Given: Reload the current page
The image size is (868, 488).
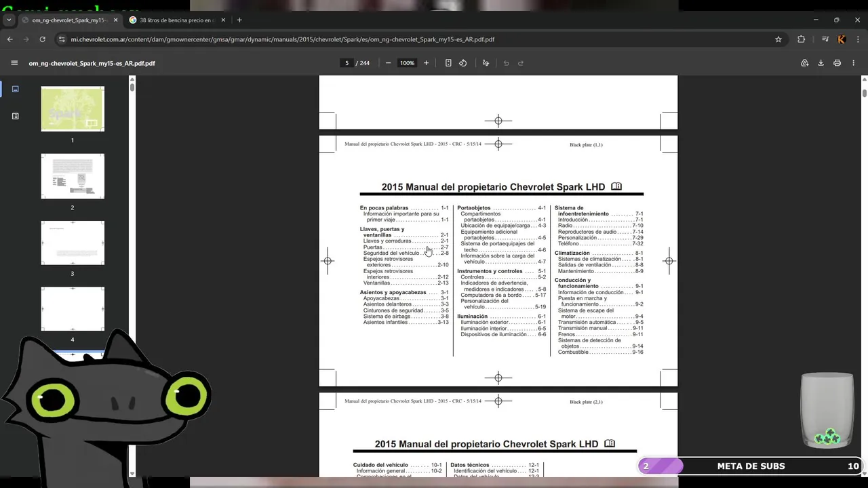Looking at the screenshot, I should click(x=42, y=39).
